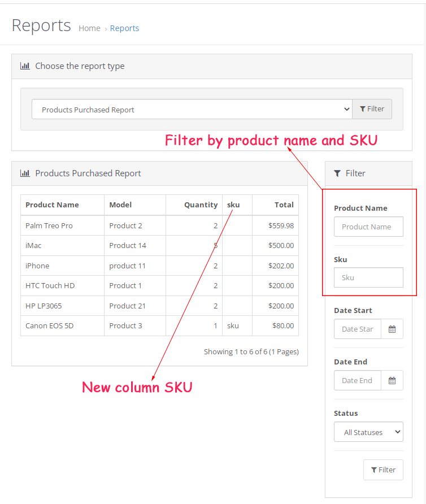Click into the Date Start text field
This screenshot has height=504, width=426.
pyautogui.click(x=357, y=329)
